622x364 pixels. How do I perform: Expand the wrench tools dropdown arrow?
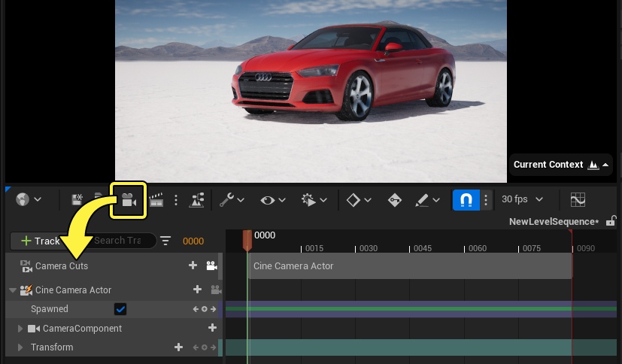tap(241, 200)
